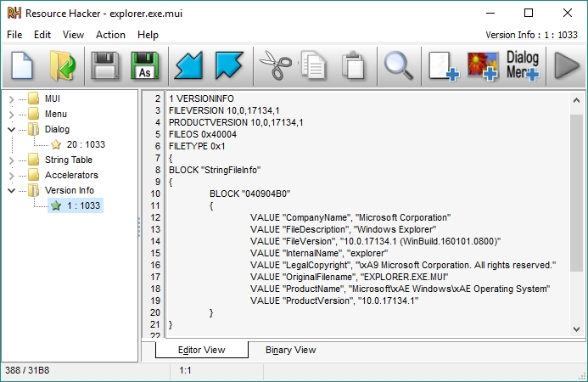Expand the MUI tree node

pyautogui.click(x=11, y=99)
